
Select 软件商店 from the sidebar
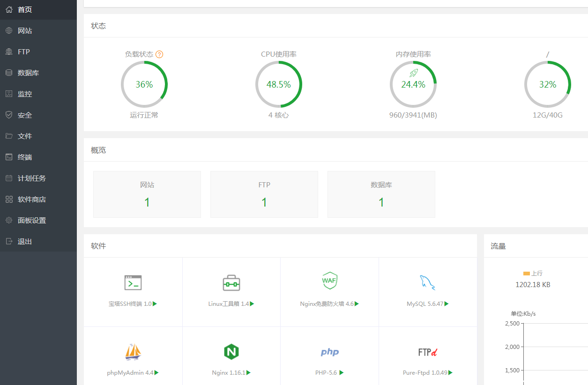pos(31,200)
